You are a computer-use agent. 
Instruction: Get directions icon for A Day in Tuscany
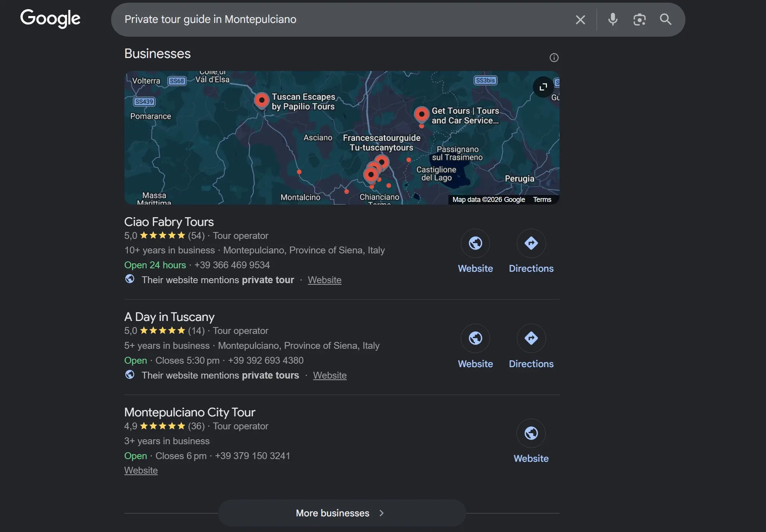pos(531,338)
